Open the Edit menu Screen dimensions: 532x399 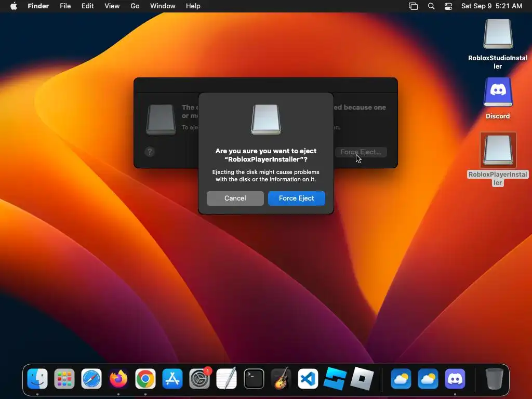pos(87,6)
